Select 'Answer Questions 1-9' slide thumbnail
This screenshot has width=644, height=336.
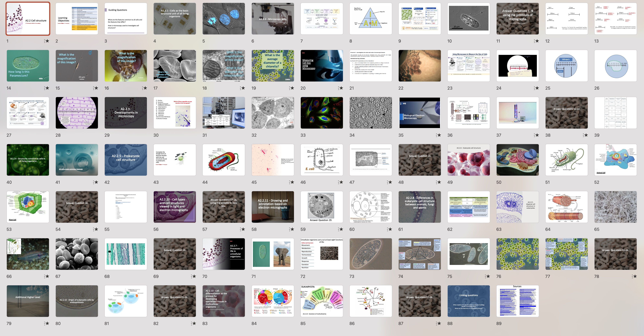[518, 19]
